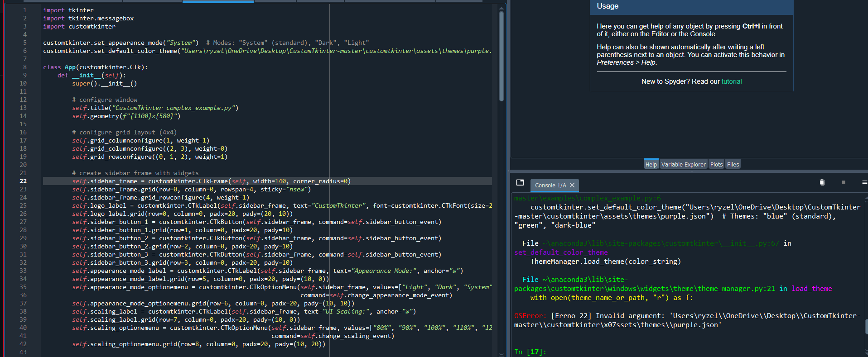The height and width of the screenshot is (357, 868).
Task: Click the Usage heading in Help pane
Action: (608, 6)
